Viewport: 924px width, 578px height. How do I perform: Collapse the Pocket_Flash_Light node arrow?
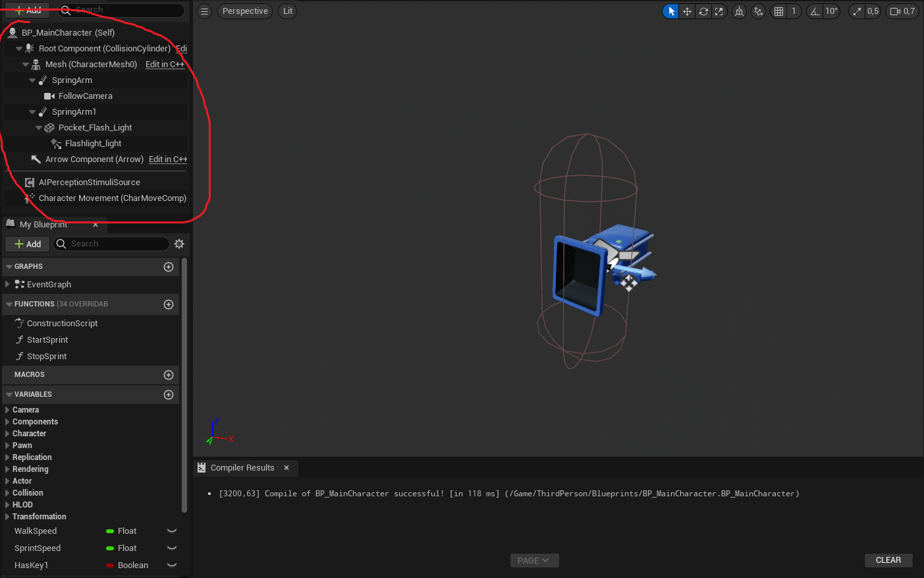(39, 128)
